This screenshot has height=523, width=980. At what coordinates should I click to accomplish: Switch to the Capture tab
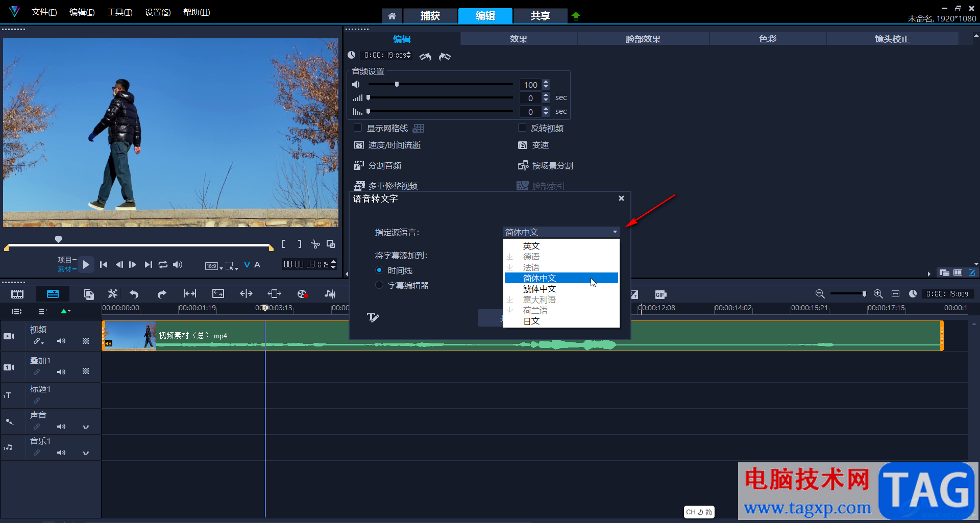430,16
